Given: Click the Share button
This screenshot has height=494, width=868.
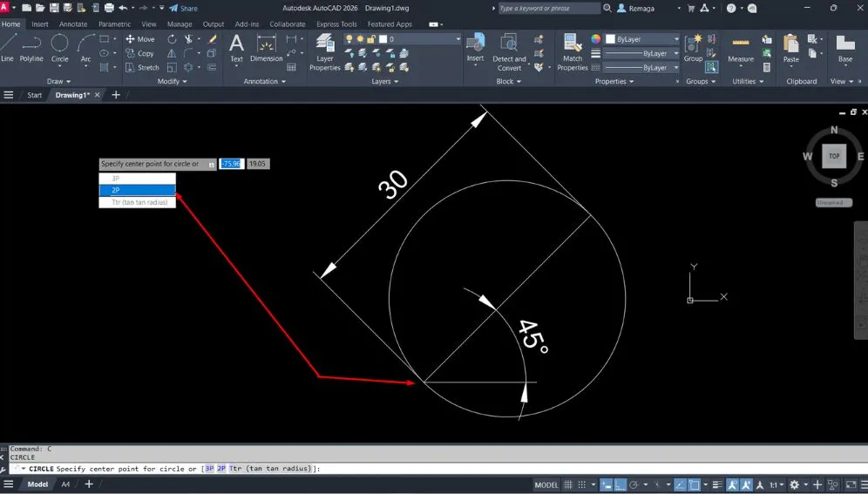Looking at the screenshot, I should [x=183, y=9].
